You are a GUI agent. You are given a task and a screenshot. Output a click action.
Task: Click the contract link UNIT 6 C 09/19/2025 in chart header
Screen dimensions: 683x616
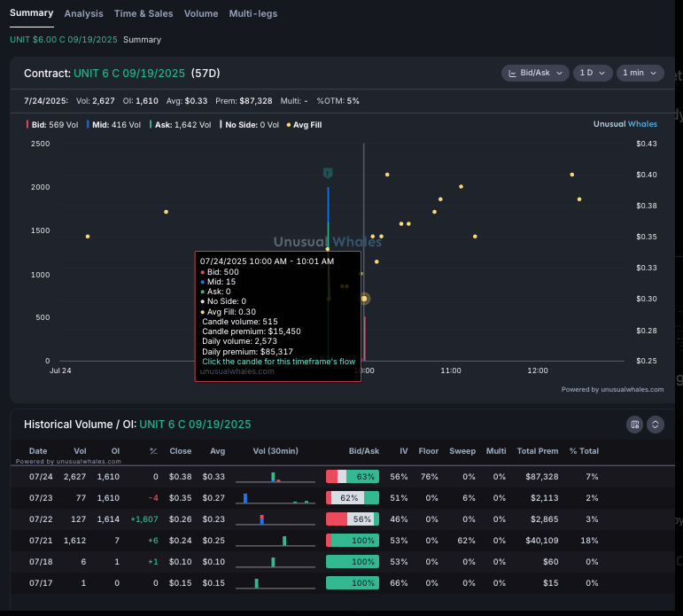(129, 74)
